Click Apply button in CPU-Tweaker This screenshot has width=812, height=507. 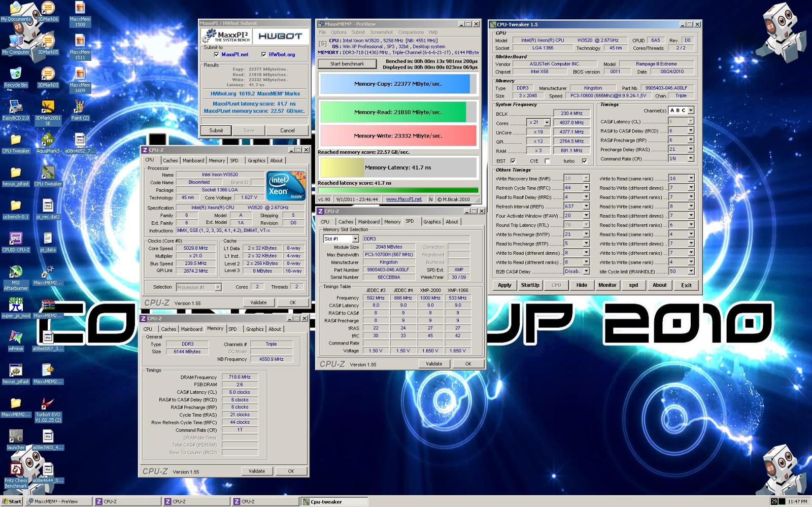point(504,285)
